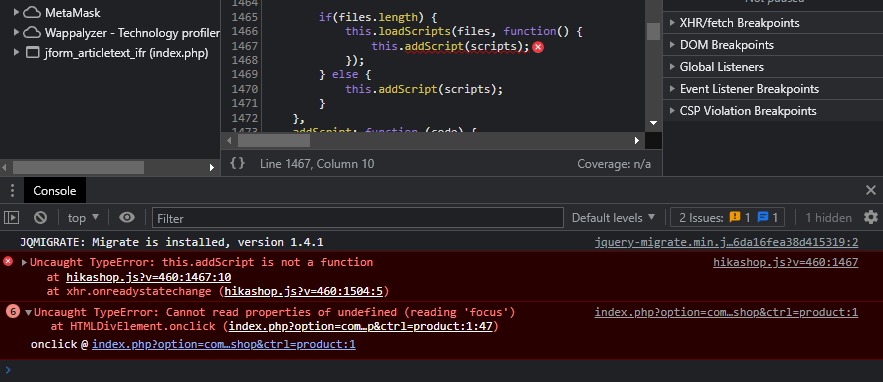Open the hikashop.js?v=460:1467:10 stack link

click(149, 277)
